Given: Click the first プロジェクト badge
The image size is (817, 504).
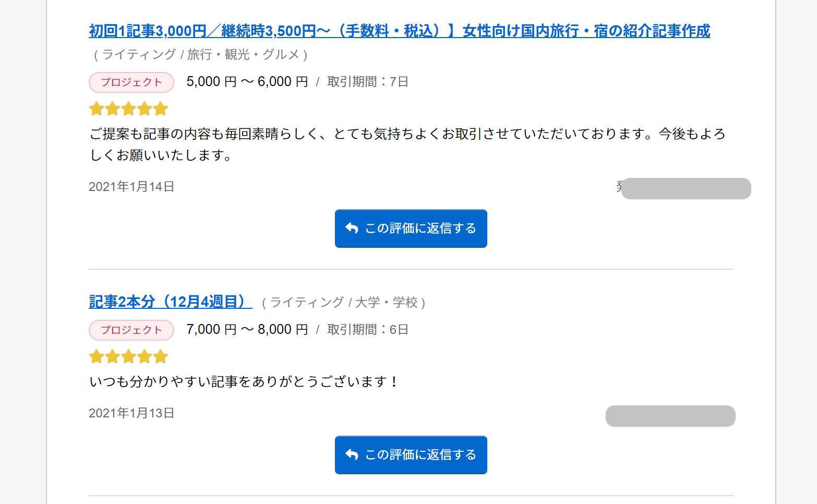Looking at the screenshot, I should point(131,82).
